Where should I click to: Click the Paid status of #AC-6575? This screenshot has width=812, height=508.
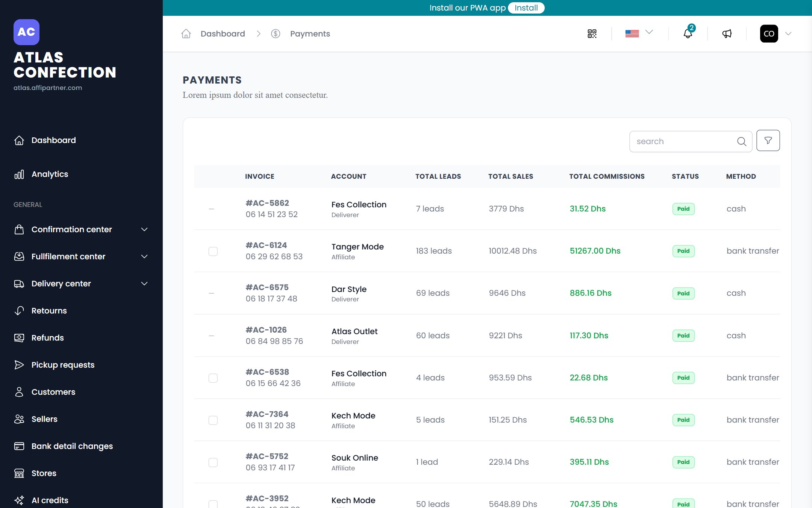(683, 294)
